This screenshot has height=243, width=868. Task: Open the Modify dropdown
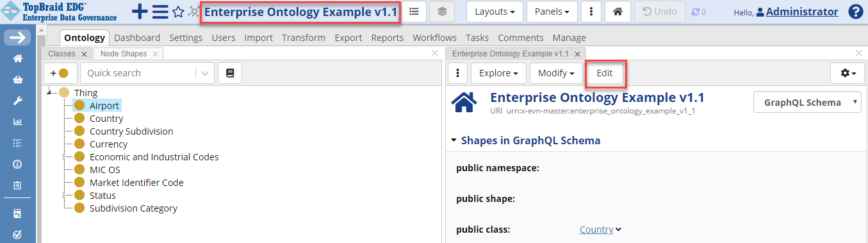(556, 73)
